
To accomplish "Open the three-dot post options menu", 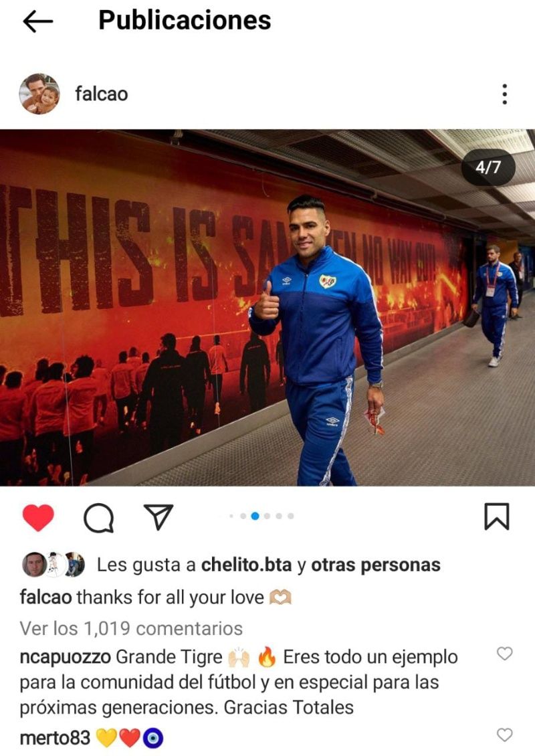I will coord(504,94).
